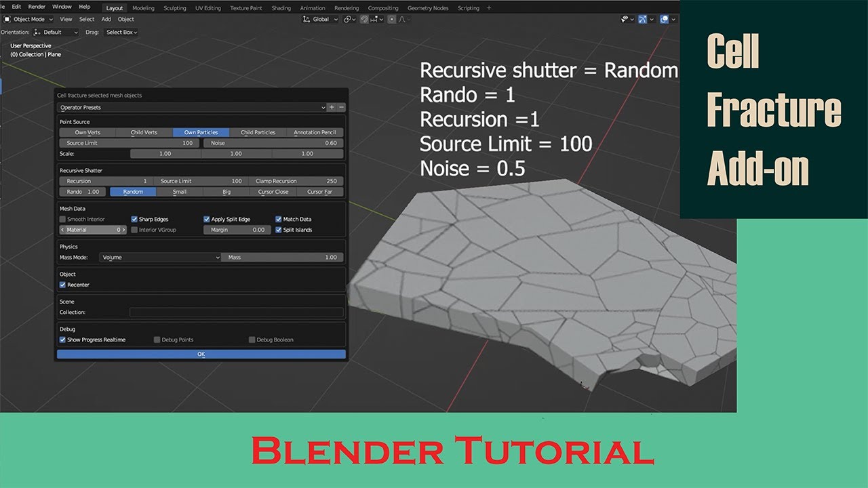Screen dimensions: 868x488
Task: Select Child Verts point source
Action: (x=144, y=133)
